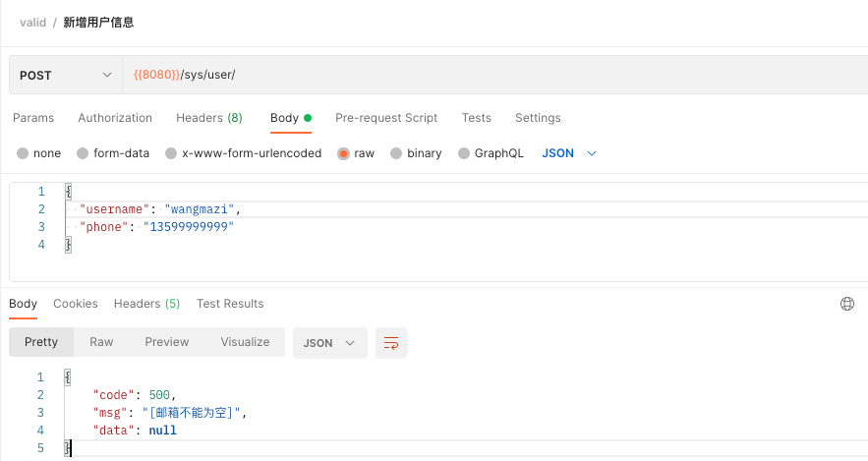Open the Authorization tab

pyautogui.click(x=115, y=118)
